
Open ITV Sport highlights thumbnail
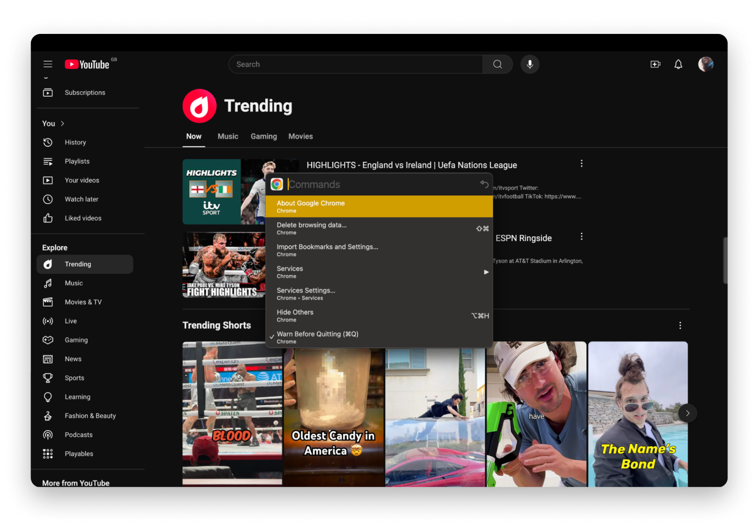coord(224,192)
